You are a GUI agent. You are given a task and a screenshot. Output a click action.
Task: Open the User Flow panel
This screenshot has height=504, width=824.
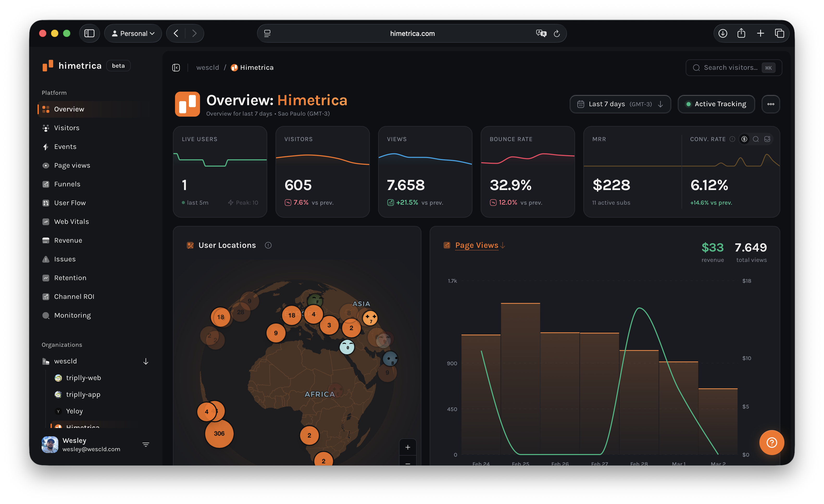click(70, 203)
